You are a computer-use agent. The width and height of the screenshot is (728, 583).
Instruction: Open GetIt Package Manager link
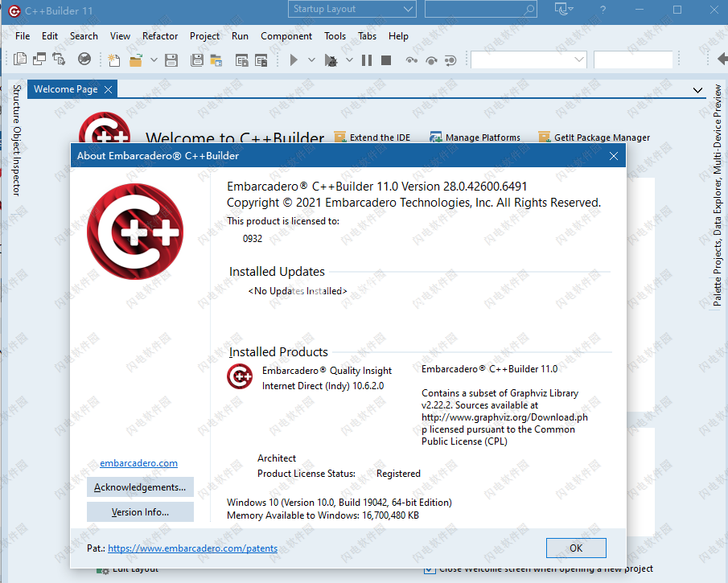pyautogui.click(x=594, y=138)
